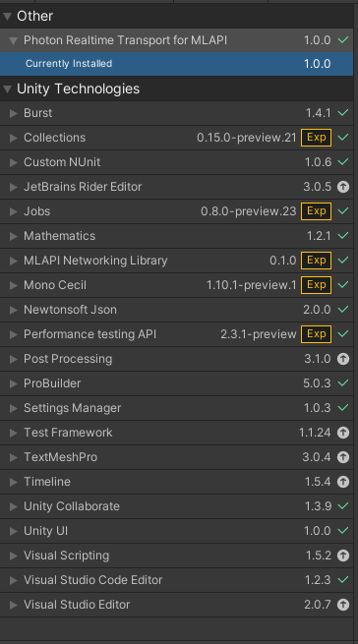This screenshot has width=358, height=644.
Task: Select the Visual Studio Code Editor package
Action: [x=176, y=580]
